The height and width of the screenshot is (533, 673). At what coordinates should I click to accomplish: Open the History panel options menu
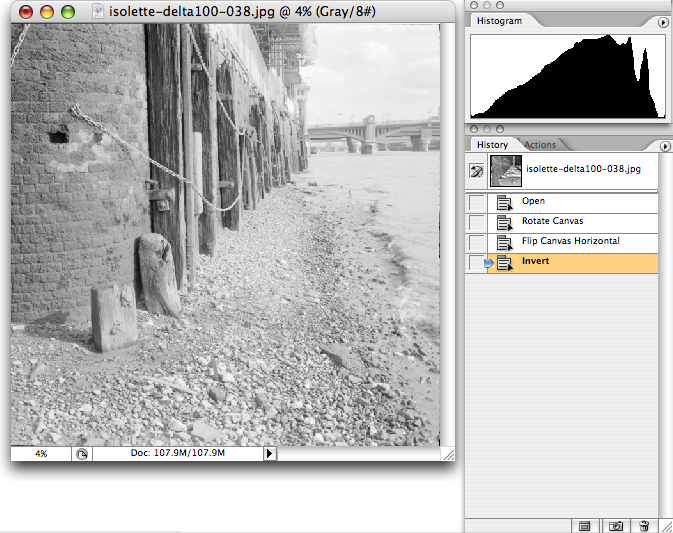pyautogui.click(x=664, y=146)
